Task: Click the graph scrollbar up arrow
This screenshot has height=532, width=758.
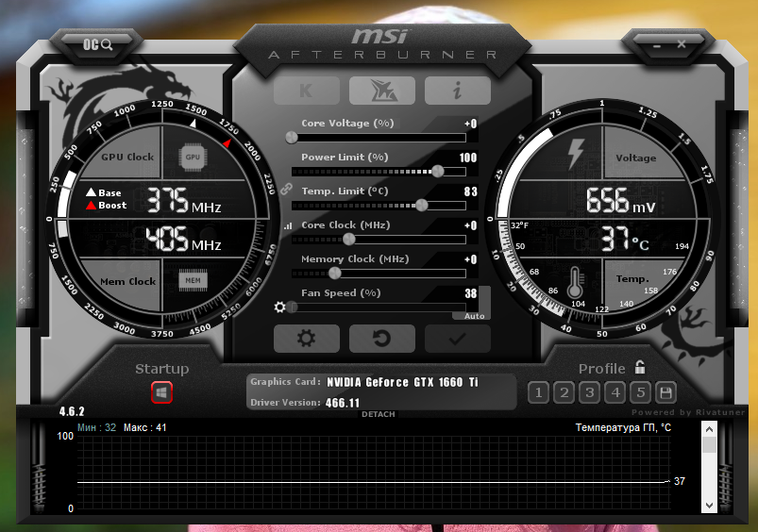Action: [x=709, y=429]
